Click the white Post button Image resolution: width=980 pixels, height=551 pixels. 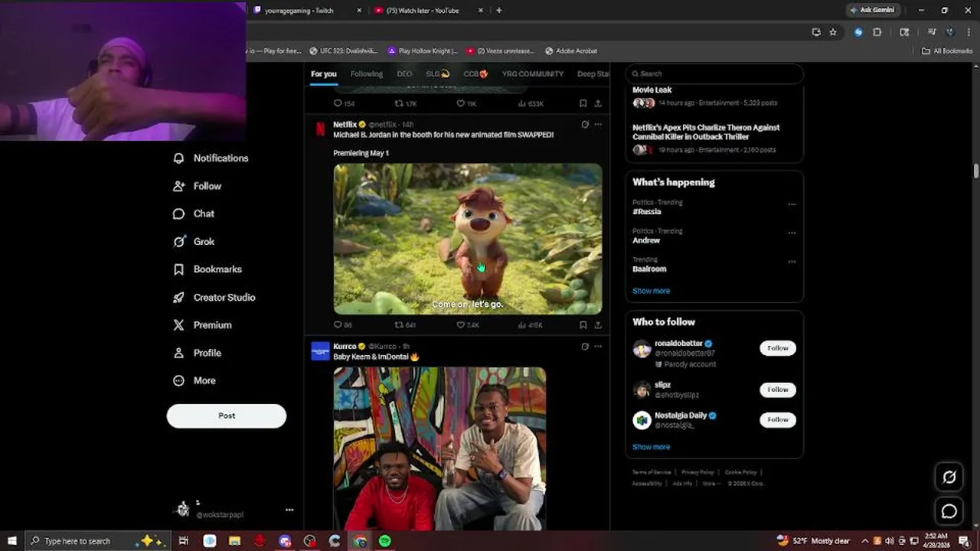click(x=227, y=416)
